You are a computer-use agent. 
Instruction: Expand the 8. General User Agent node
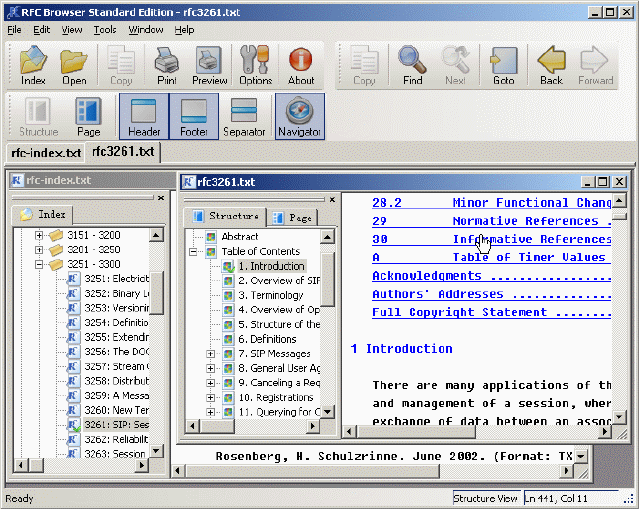[x=210, y=368]
